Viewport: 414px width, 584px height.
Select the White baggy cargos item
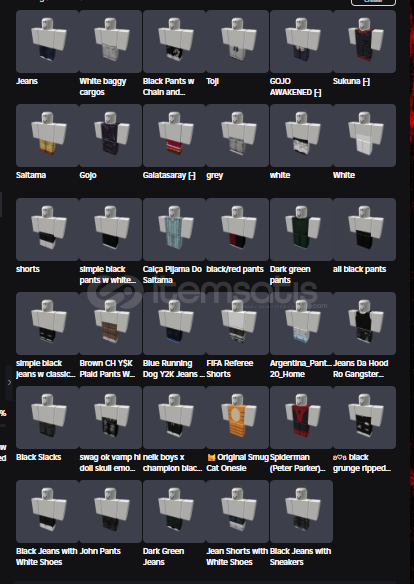click(111, 41)
